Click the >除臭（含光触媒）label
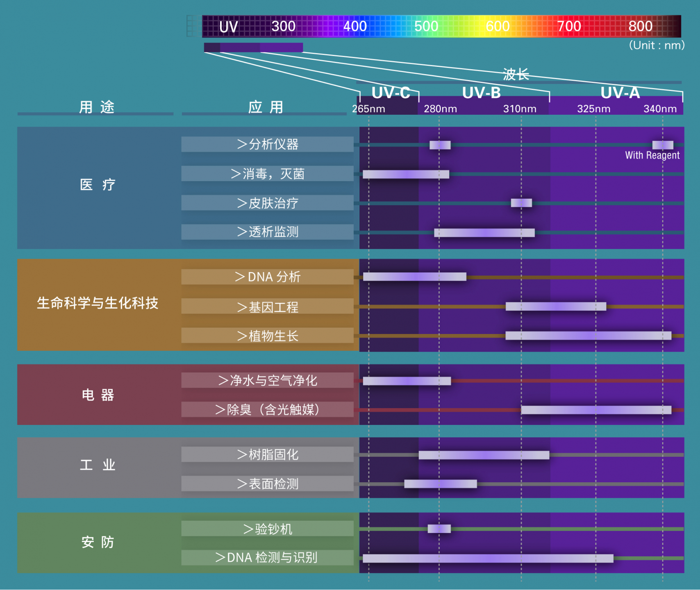The height and width of the screenshot is (590, 700). (267, 409)
